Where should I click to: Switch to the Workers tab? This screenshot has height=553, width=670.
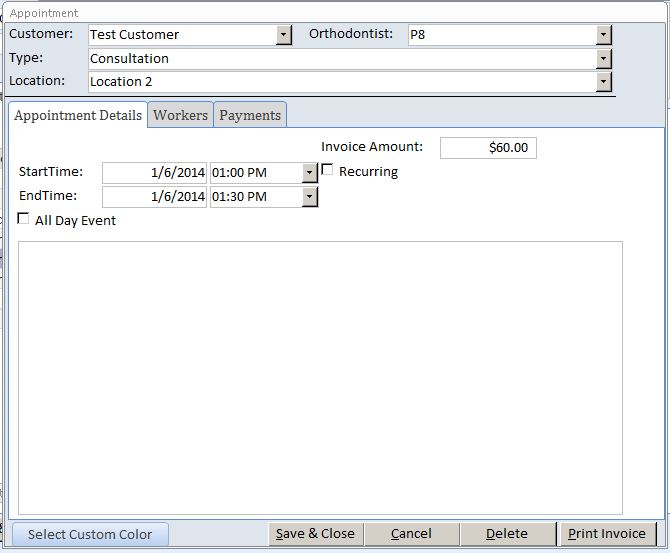tap(180, 115)
